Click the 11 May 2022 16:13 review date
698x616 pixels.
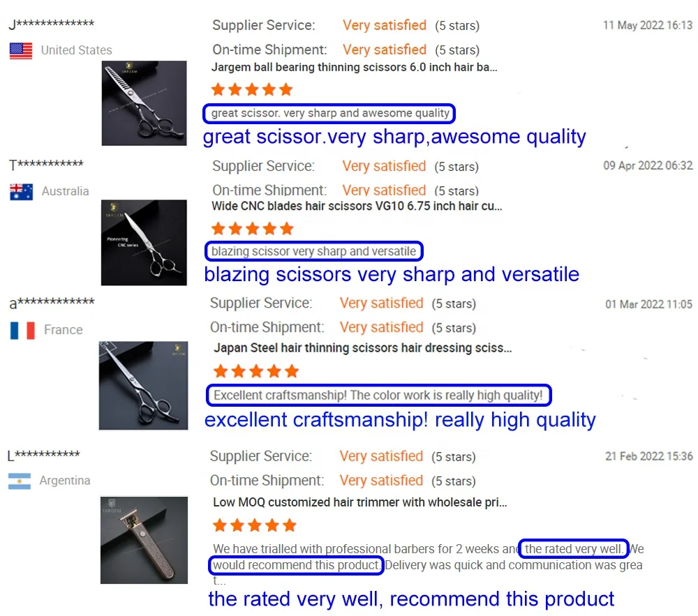(x=648, y=25)
